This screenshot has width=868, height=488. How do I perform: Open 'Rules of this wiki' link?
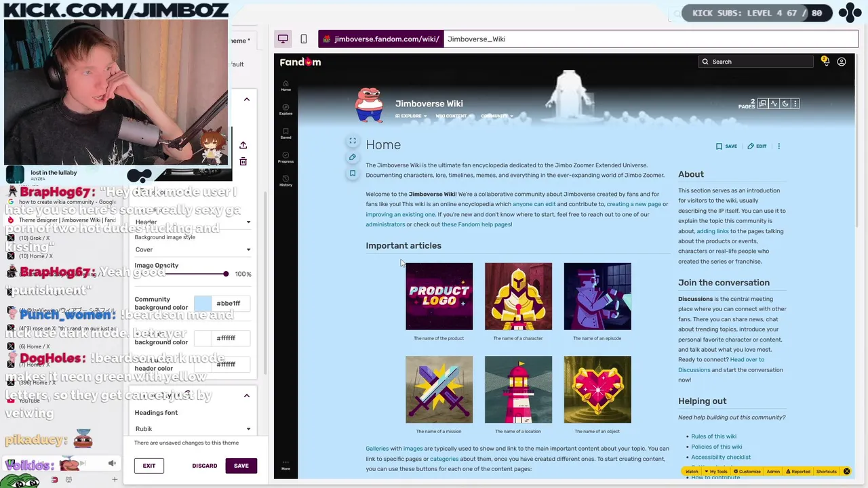[x=713, y=436]
